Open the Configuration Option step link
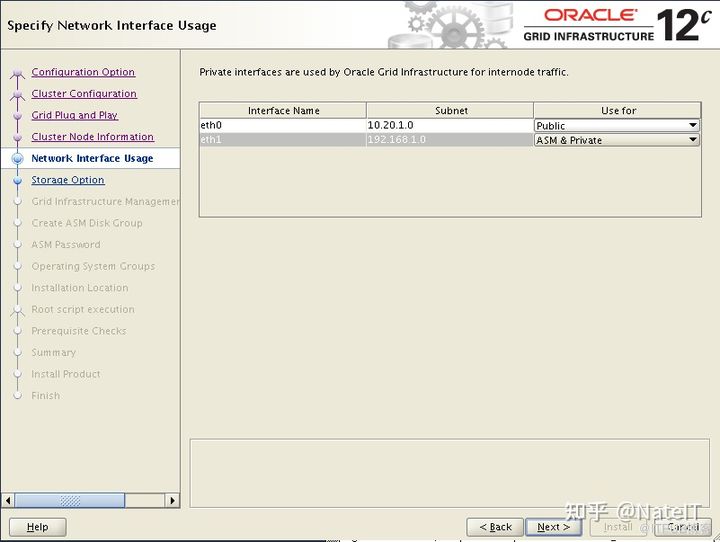Screen dimensions: 720x542 (x=83, y=72)
